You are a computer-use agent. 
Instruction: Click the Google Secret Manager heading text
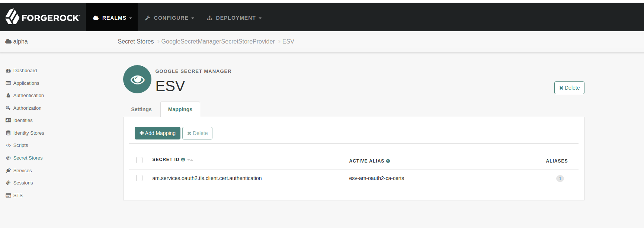[193, 71]
